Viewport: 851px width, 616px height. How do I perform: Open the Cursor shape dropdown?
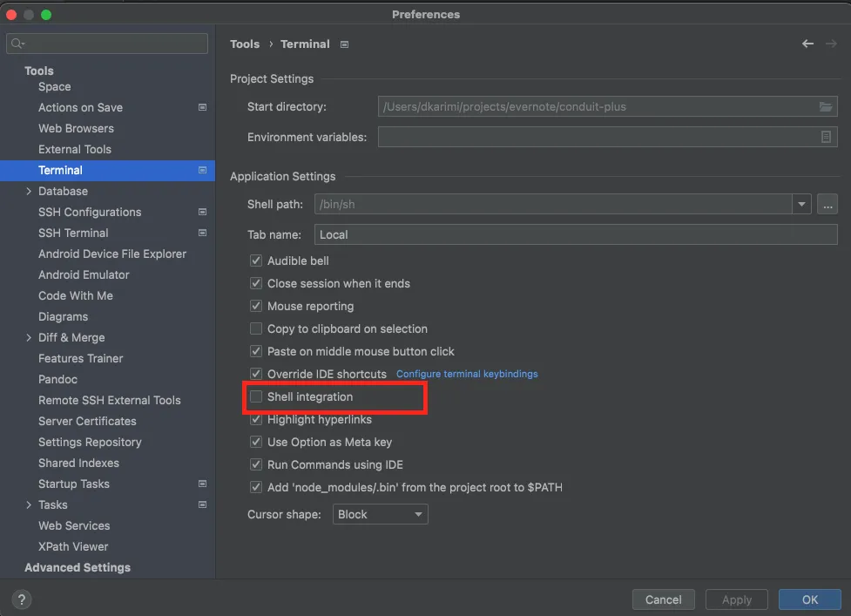381,515
